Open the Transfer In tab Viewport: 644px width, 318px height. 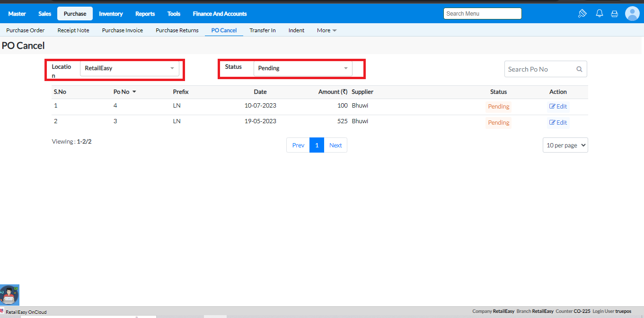point(263,30)
